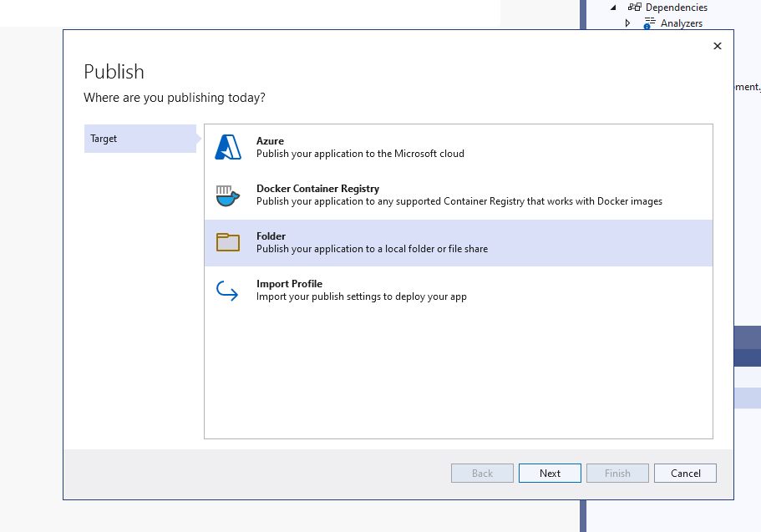
Task: Click the Dependencies node icon
Action: pyautogui.click(x=634, y=7)
